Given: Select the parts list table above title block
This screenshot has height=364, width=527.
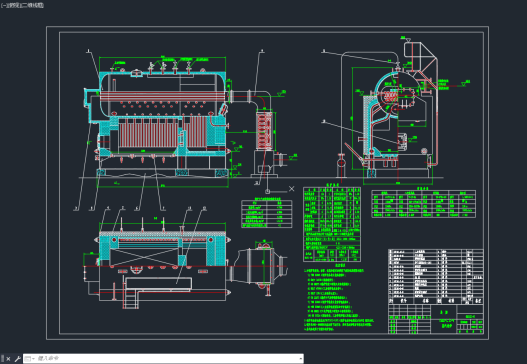Looking at the screenshot, I should click(x=436, y=277).
